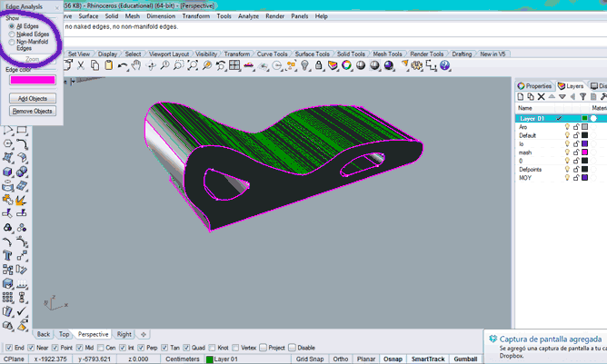Viewport: 607px width, 364px height.
Task: Toggle Grid Snap in status bar
Action: (310, 359)
